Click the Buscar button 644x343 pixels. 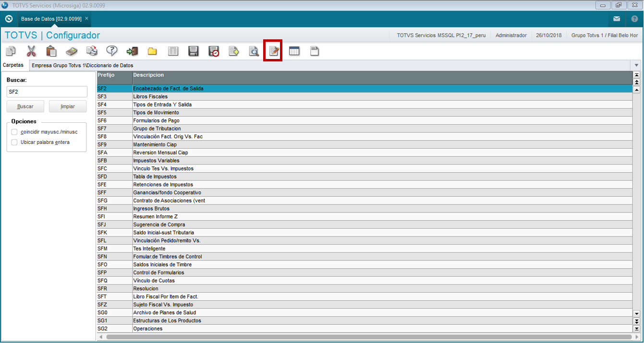pyautogui.click(x=25, y=106)
